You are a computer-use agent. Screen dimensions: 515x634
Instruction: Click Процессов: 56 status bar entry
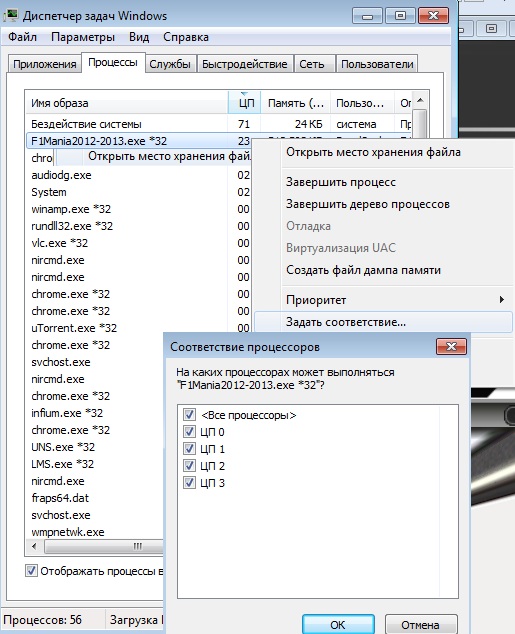pyautogui.click(x=43, y=620)
